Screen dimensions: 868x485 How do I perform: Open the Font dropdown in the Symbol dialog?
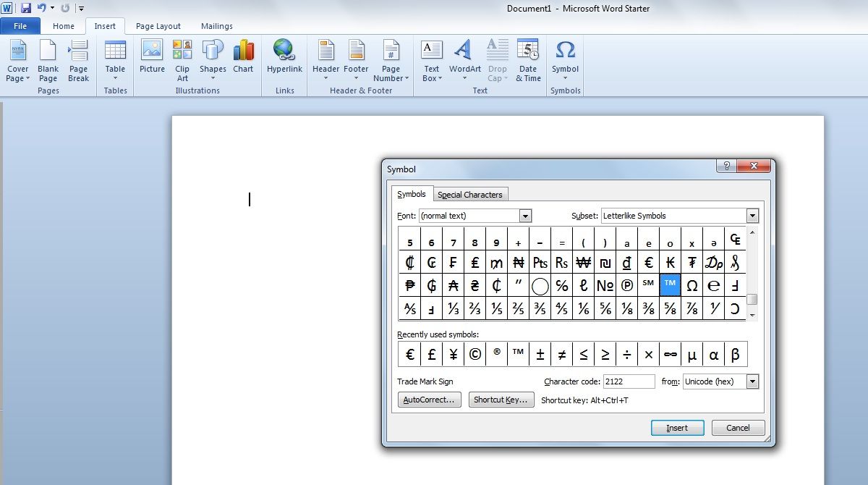(525, 215)
